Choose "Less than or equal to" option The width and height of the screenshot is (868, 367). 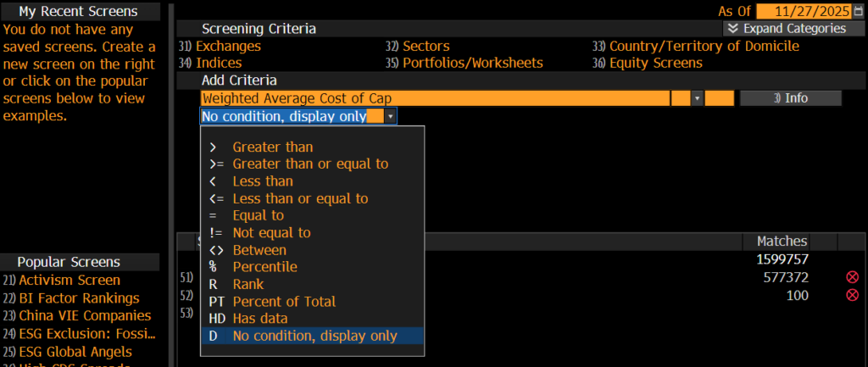point(300,198)
